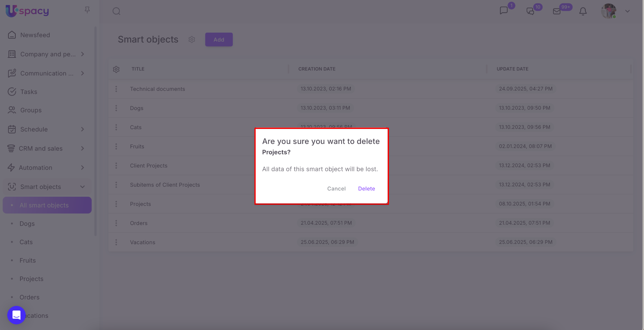Open user profile dropdown arrow
Viewport: 644px width, 330px height.
[x=627, y=11]
